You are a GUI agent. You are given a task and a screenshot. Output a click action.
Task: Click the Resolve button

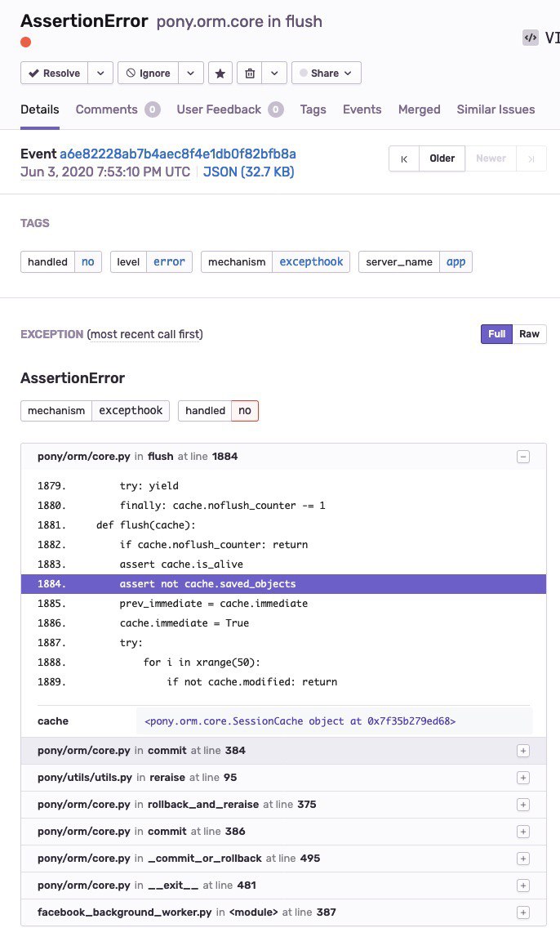(x=55, y=73)
